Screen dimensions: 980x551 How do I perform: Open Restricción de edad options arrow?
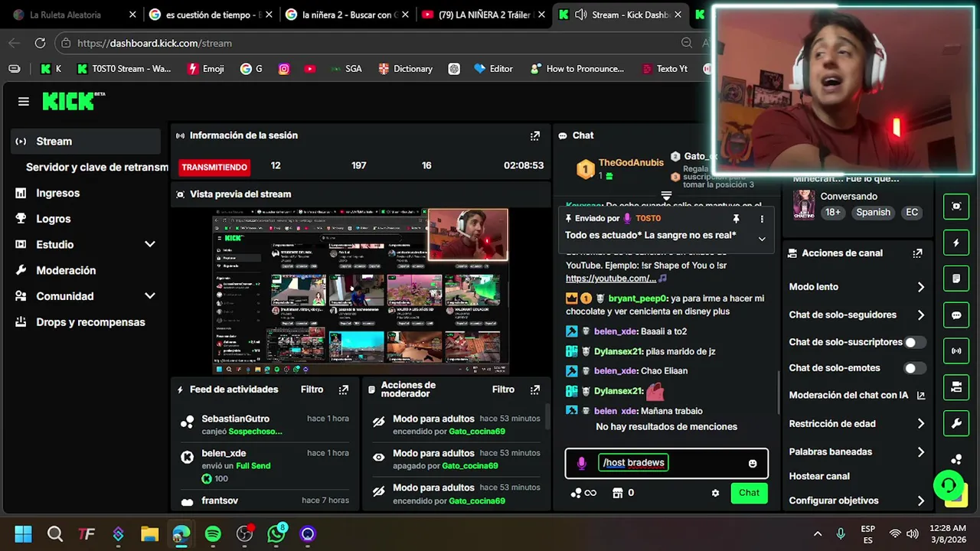click(920, 424)
